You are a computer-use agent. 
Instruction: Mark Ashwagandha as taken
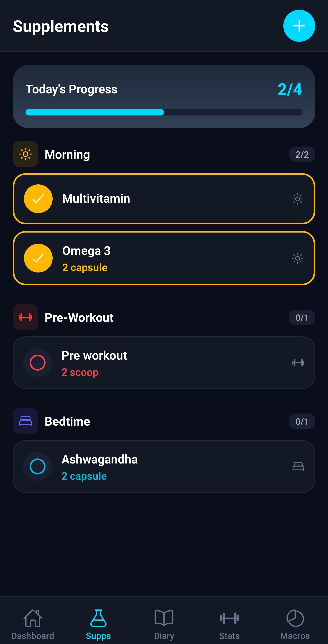point(37,466)
